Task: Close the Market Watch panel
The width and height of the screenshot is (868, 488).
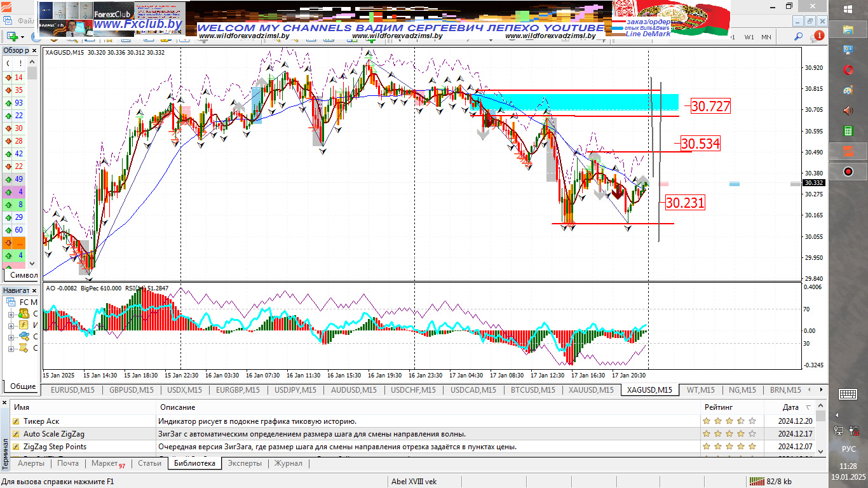Action: [34, 50]
